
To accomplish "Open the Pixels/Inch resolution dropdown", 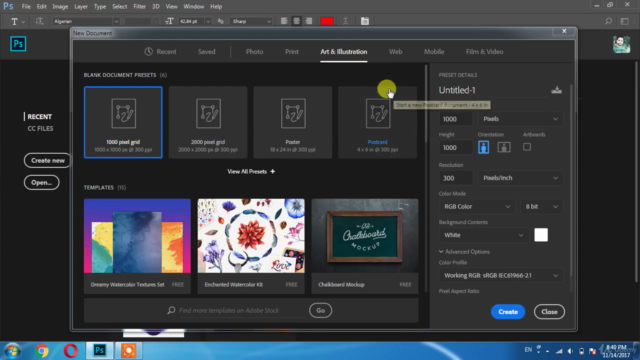I will tap(520, 178).
